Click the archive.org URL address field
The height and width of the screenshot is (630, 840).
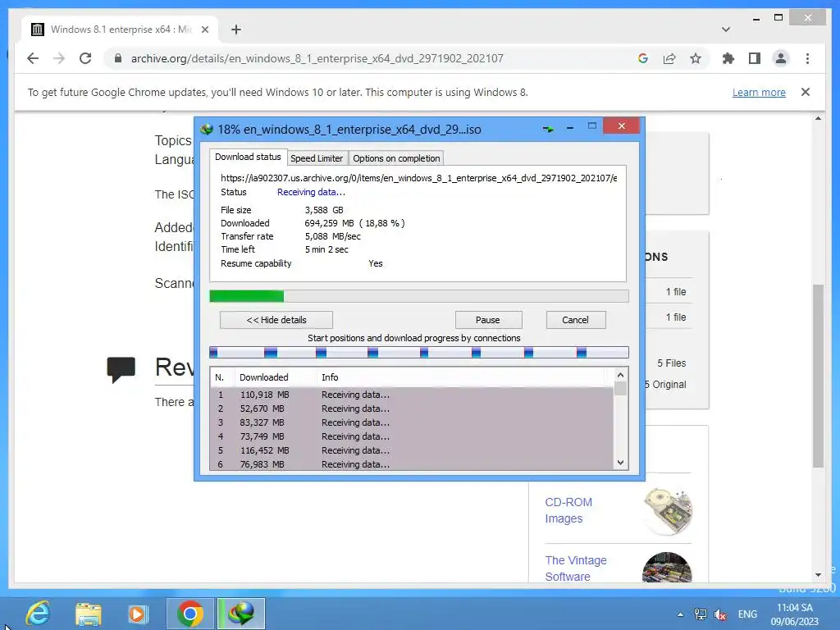tap(317, 58)
